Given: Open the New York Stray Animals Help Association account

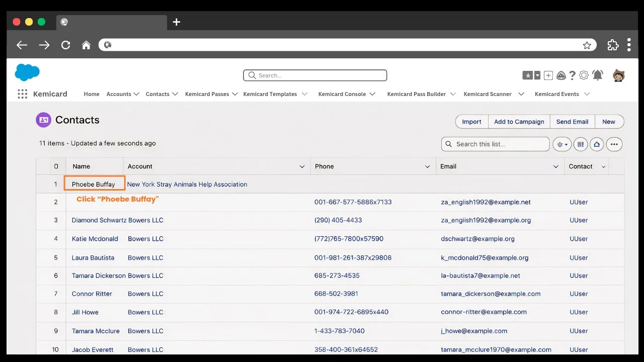Looking at the screenshot, I should coord(187,185).
